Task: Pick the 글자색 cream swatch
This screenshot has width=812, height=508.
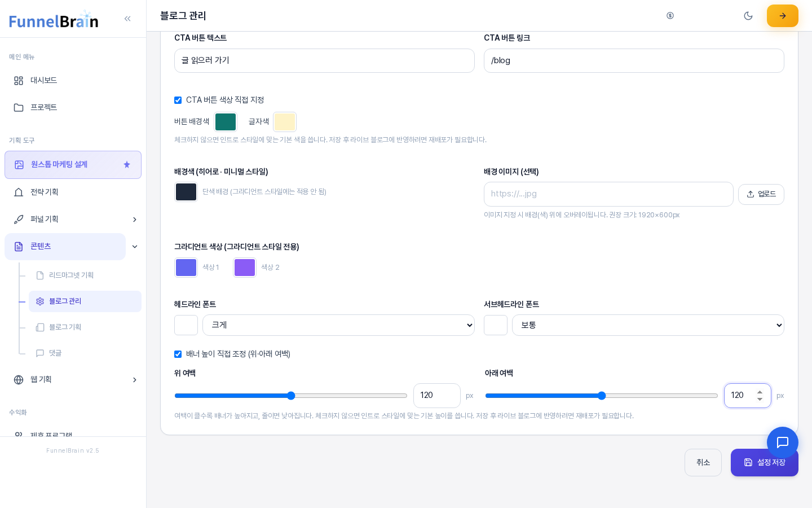Action: 285,122
